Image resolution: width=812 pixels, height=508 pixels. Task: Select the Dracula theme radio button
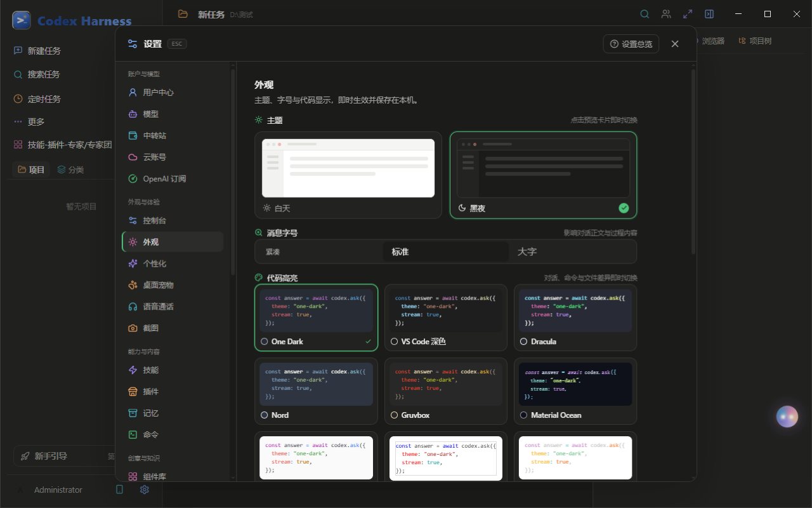tap(524, 342)
